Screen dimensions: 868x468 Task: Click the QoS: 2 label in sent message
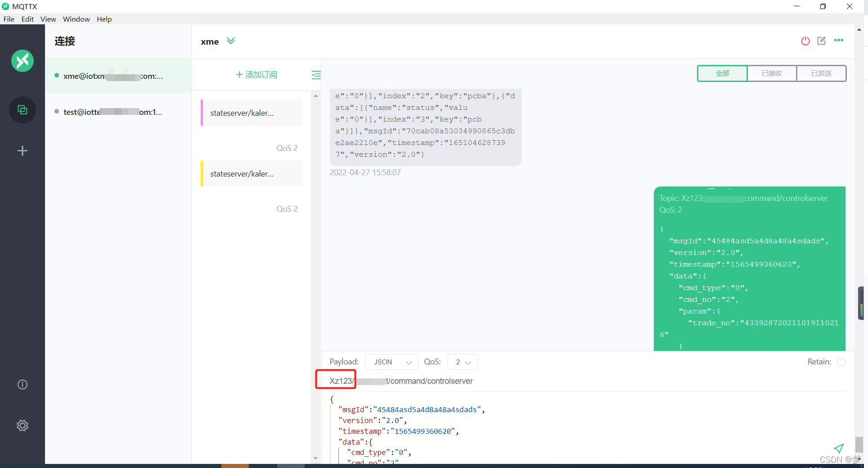(670, 210)
